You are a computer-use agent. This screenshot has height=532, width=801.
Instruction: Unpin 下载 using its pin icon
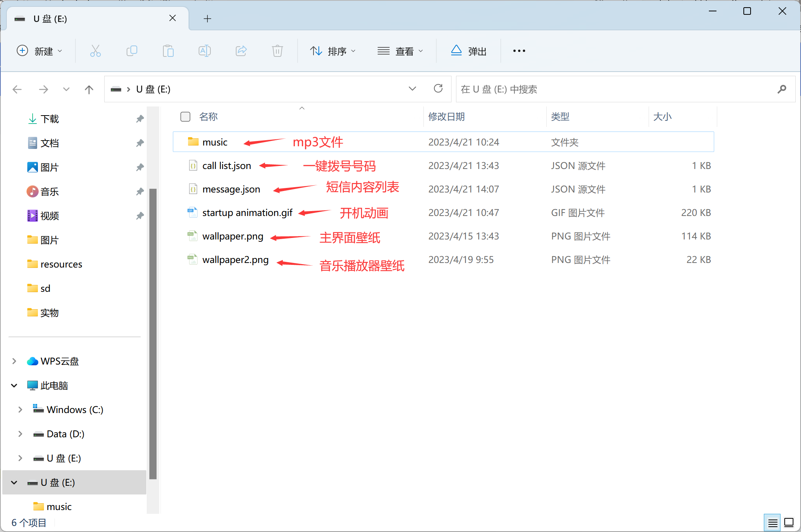point(140,119)
